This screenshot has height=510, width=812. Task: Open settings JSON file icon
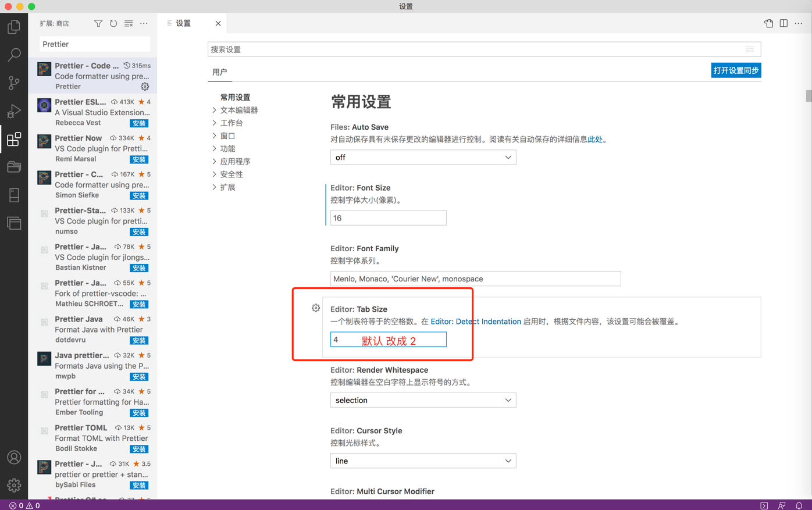coord(768,23)
